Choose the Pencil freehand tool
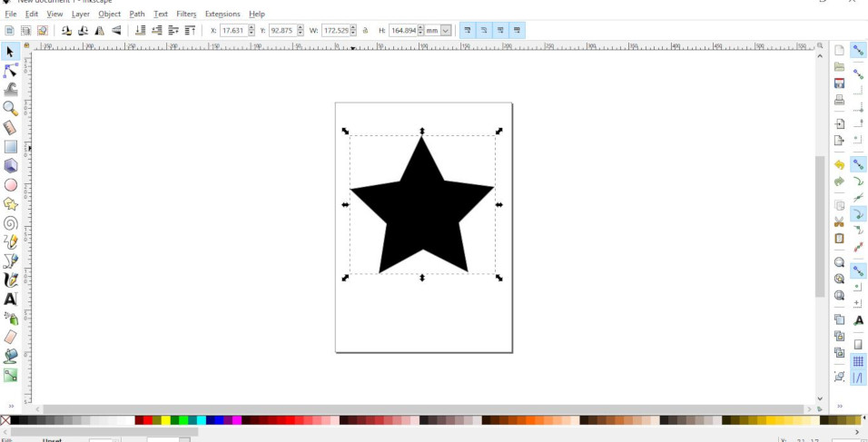868x442 pixels. tap(10, 241)
